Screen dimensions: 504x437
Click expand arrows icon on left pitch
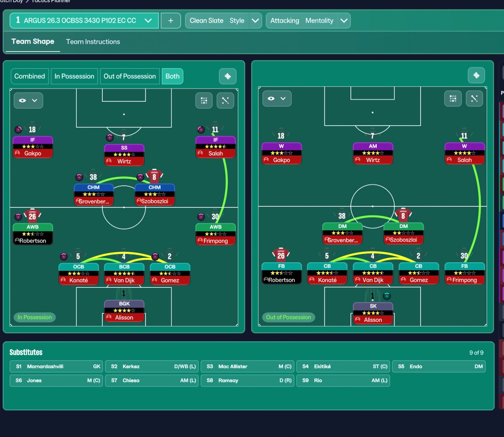tap(225, 100)
